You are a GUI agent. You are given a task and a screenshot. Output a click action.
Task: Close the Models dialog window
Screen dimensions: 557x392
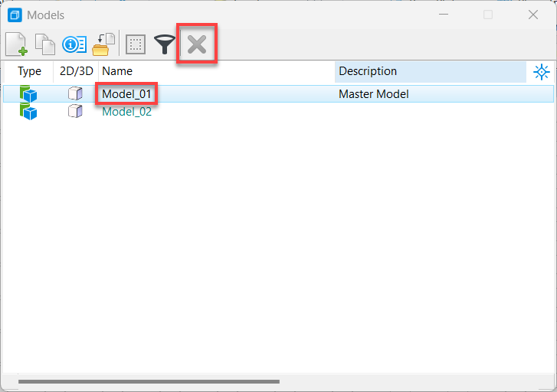[x=532, y=15]
